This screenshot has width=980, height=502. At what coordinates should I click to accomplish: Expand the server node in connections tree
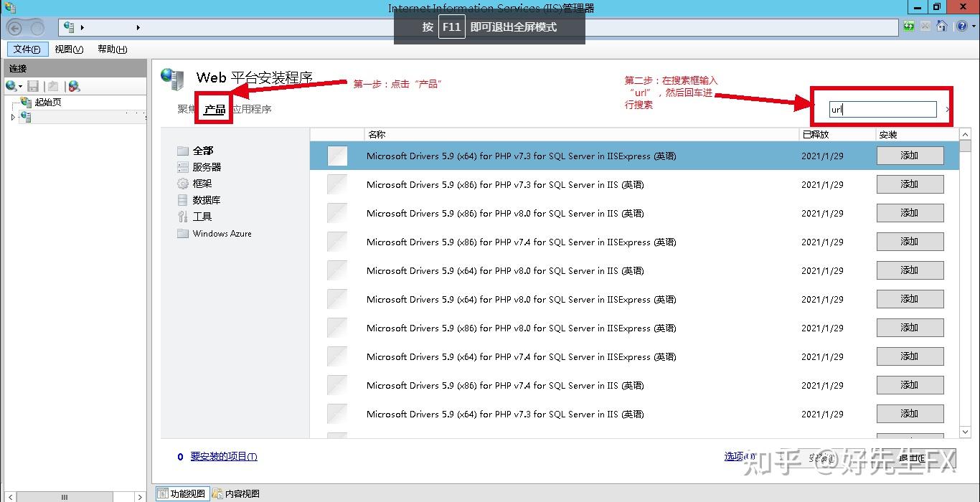tap(13, 117)
